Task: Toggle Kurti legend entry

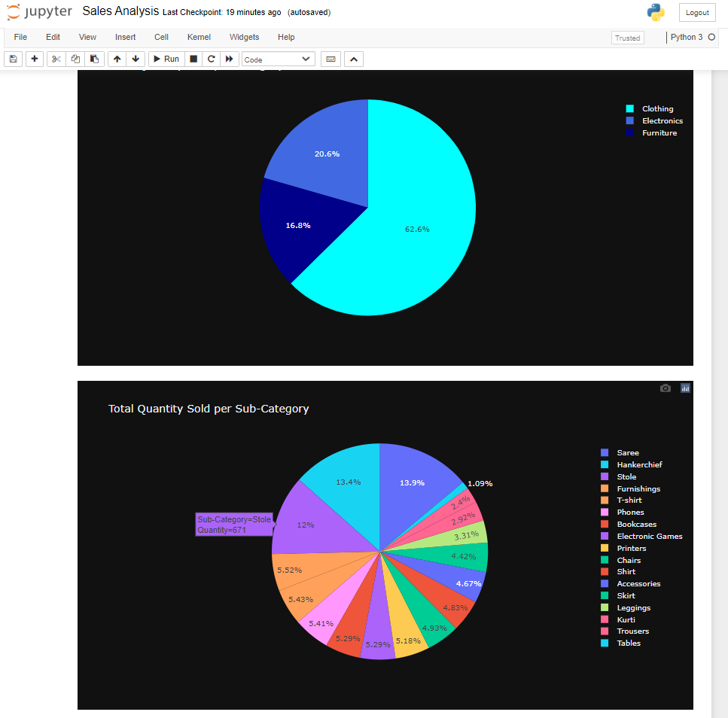Action: tap(618, 619)
